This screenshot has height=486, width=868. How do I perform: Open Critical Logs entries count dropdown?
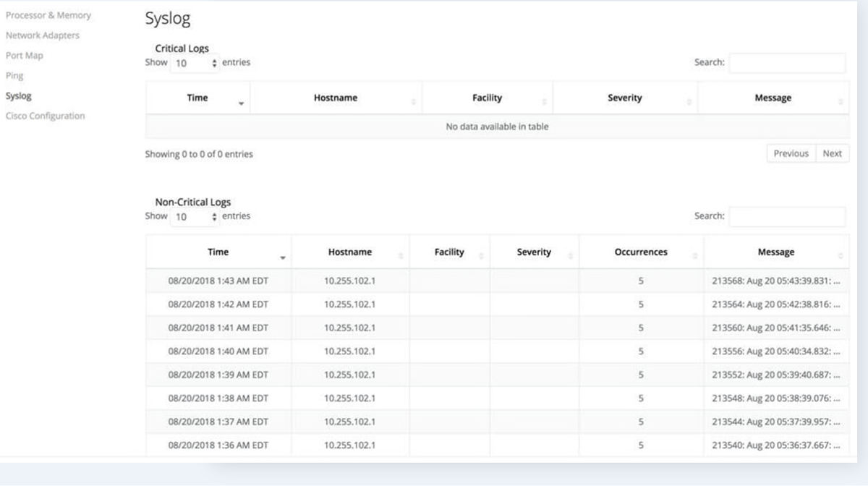point(195,63)
